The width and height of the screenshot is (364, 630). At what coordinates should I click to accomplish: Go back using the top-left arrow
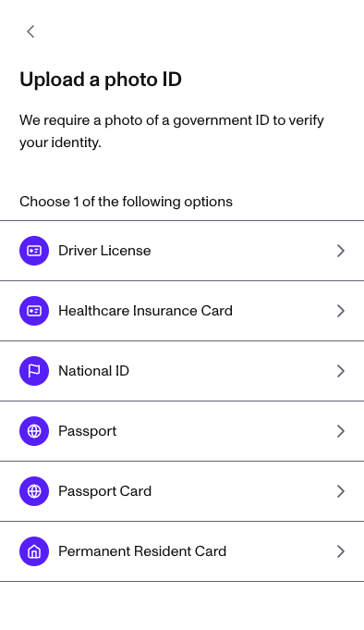click(30, 31)
